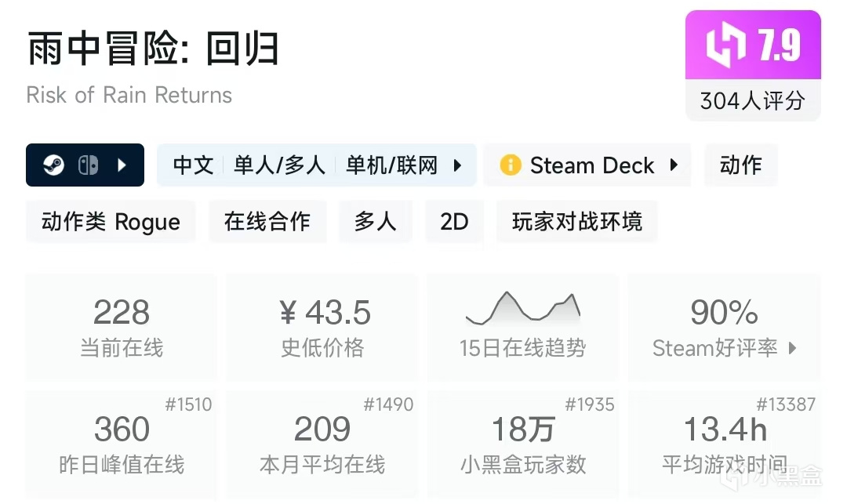Click the Xiaoheihe score logo icon
Viewport: 847px width, 504px height.
click(x=725, y=46)
